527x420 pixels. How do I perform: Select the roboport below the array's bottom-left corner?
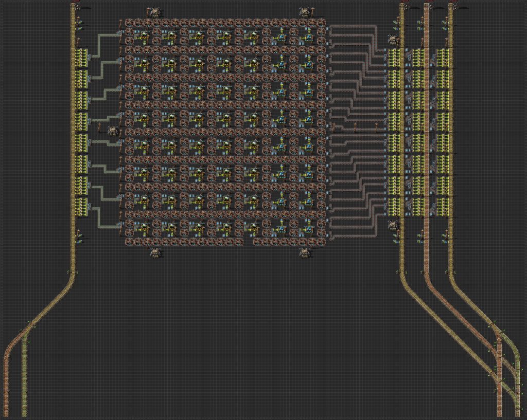point(155,253)
